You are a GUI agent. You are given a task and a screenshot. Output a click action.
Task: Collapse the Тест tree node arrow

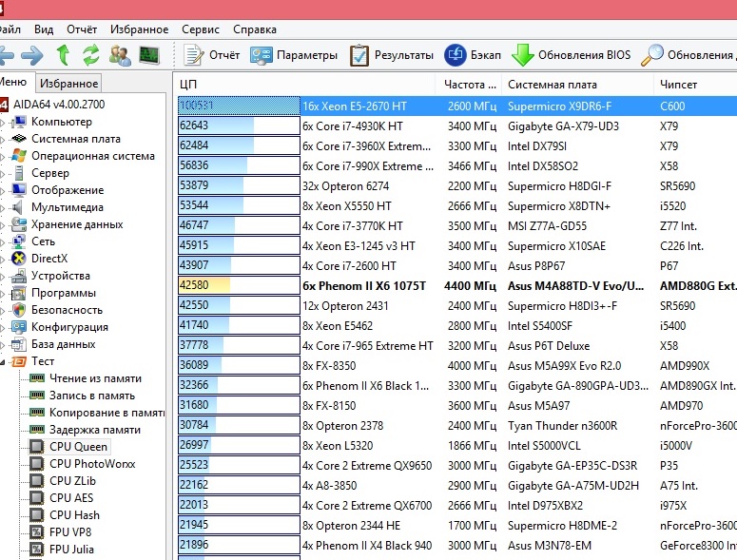[x=2, y=362]
